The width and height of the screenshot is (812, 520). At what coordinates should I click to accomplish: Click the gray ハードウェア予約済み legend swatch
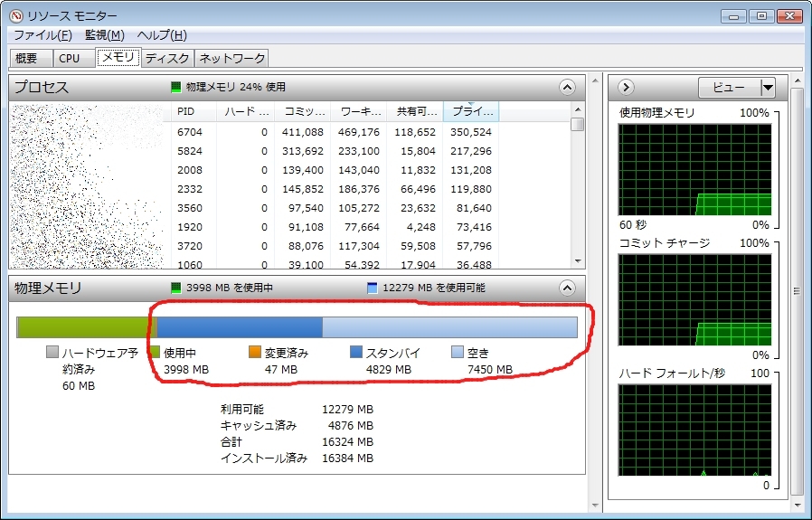[x=52, y=352]
